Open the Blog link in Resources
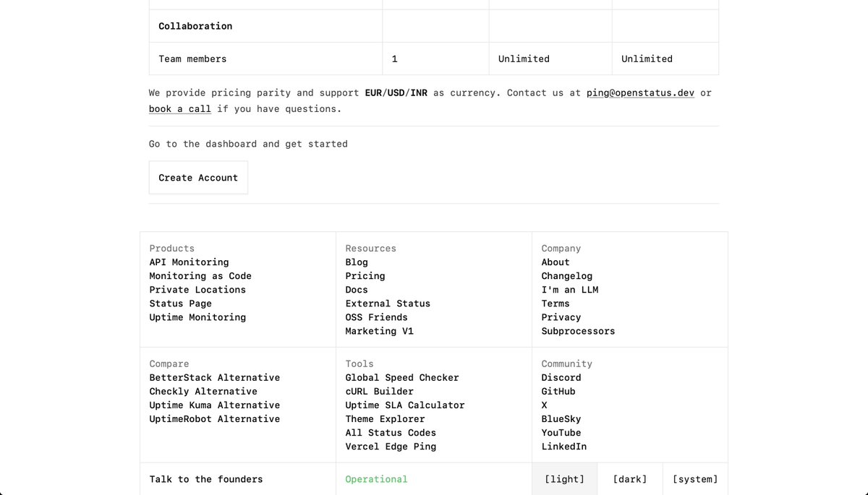Screen dimensions: 868x495 click(357, 262)
